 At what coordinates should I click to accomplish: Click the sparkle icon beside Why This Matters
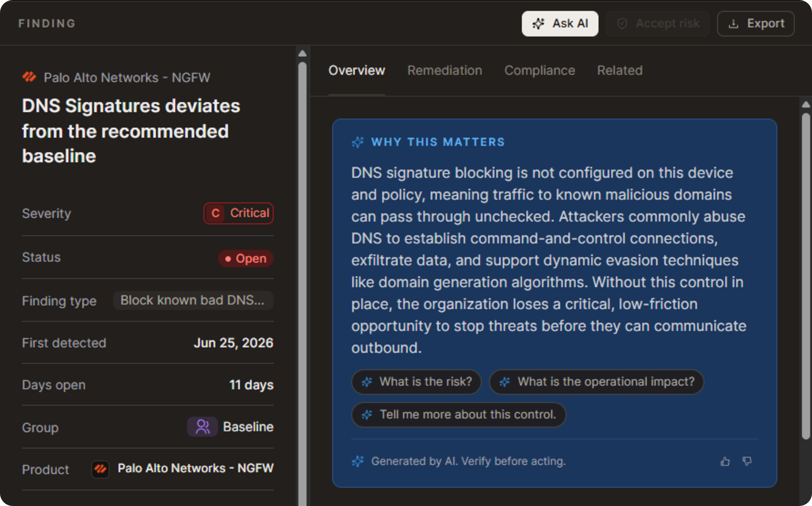coord(358,142)
